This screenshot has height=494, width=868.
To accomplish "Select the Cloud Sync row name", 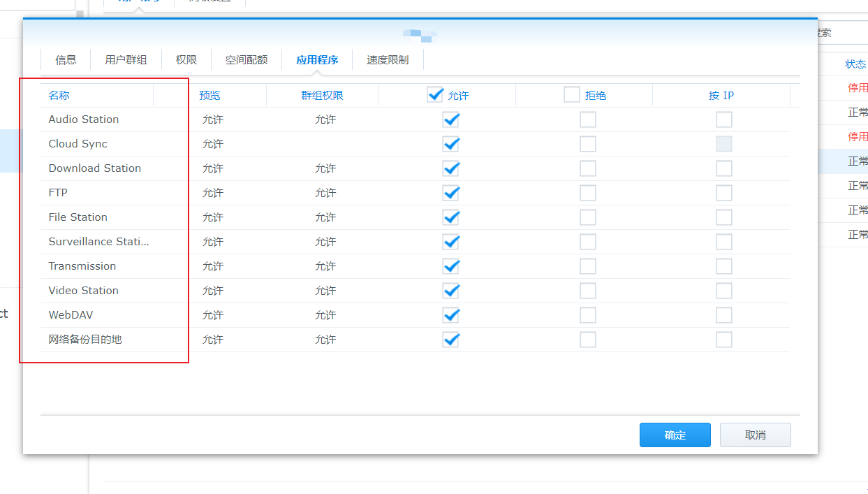I will tap(78, 144).
